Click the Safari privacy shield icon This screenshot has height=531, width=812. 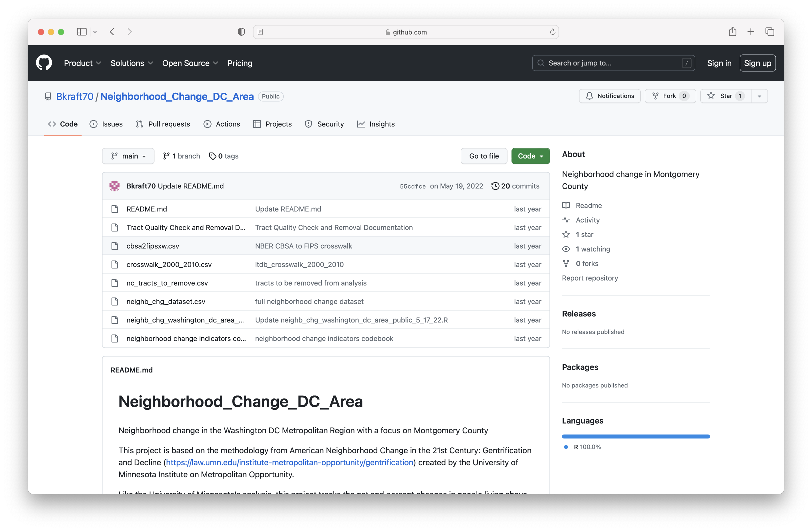point(241,32)
